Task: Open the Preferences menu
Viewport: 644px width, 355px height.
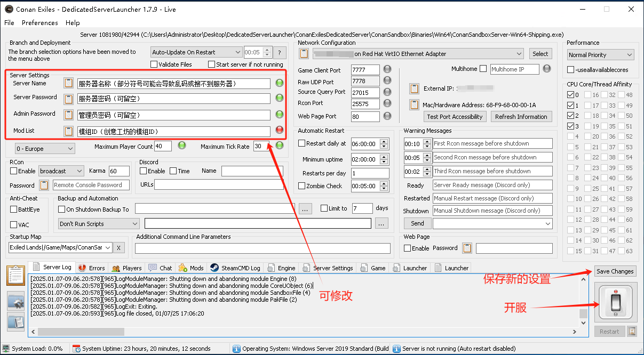Action: tap(39, 23)
